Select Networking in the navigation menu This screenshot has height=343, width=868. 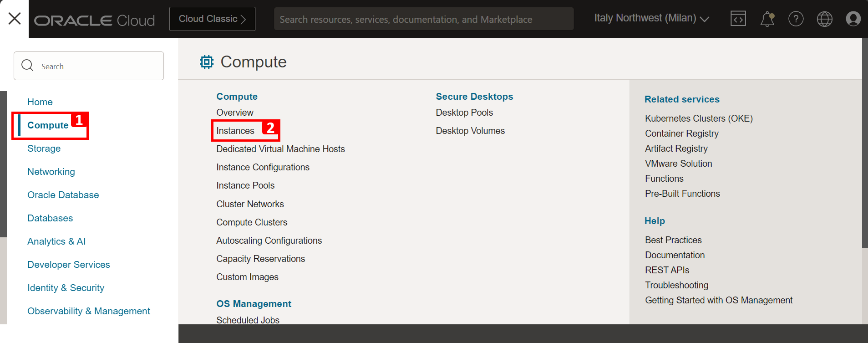pyautogui.click(x=51, y=172)
